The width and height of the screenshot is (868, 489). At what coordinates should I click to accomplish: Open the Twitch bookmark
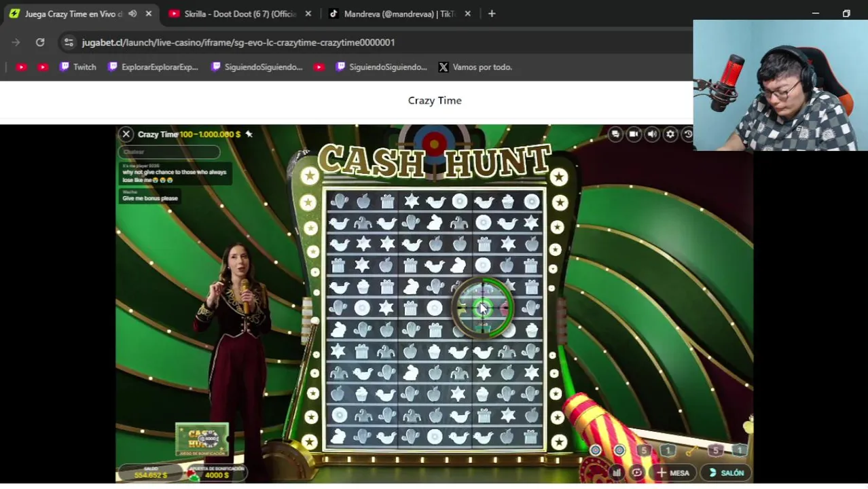click(x=77, y=67)
